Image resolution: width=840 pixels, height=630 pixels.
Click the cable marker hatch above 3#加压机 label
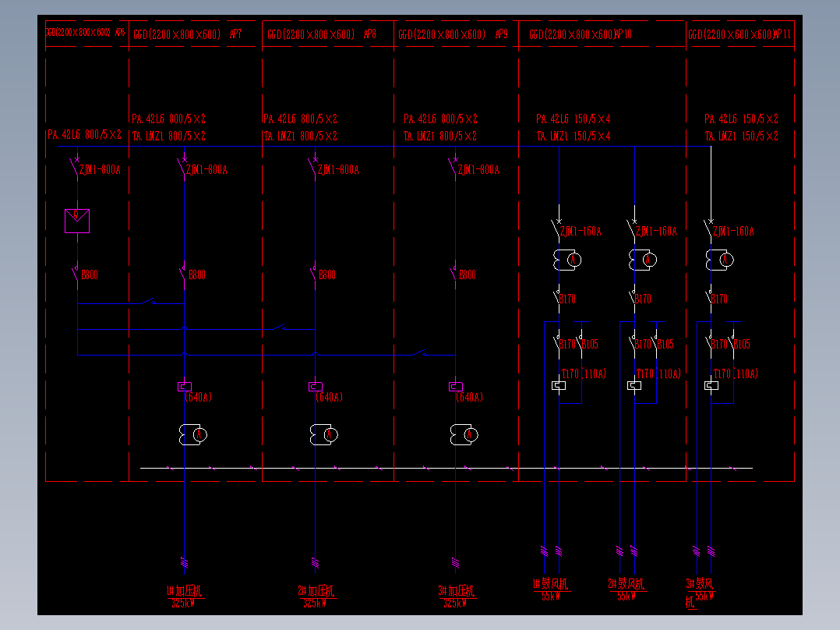456,562
